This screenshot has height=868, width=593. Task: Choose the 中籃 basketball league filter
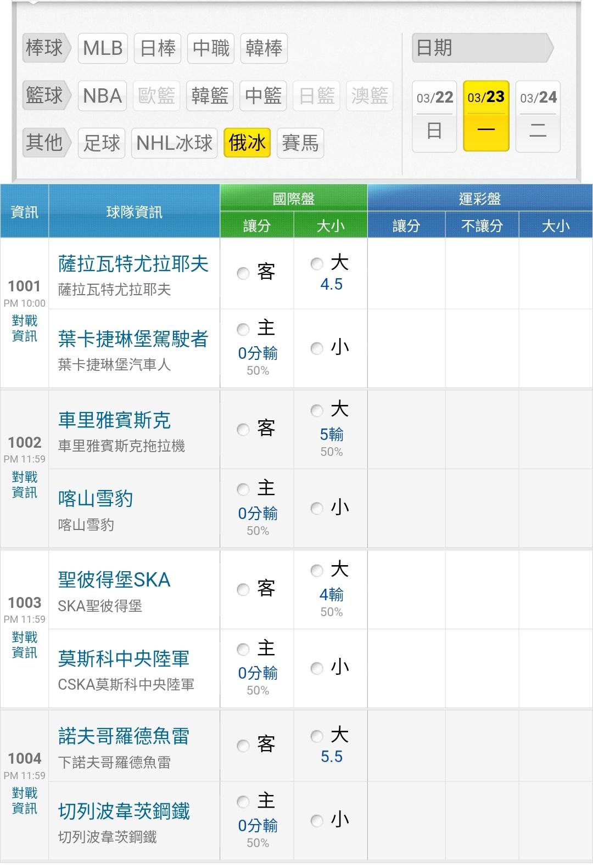[x=263, y=96]
